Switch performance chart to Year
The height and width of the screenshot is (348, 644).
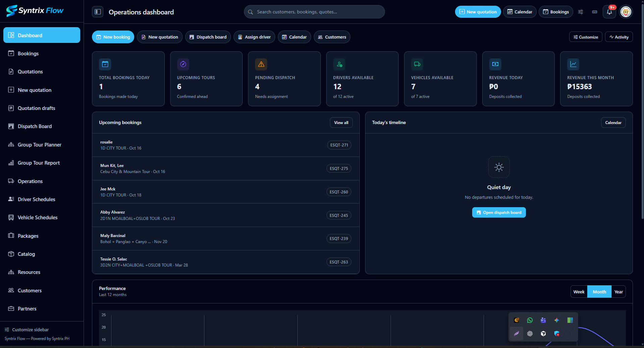618,292
